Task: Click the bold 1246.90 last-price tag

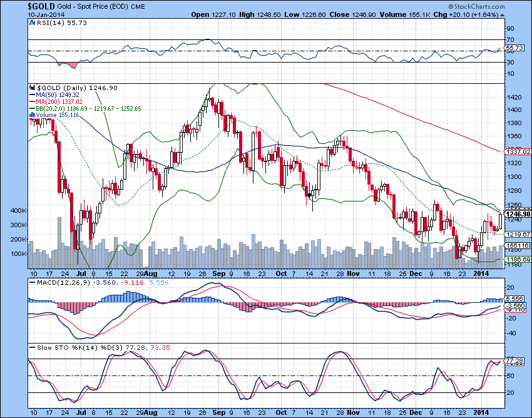Action: pyautogui.click(x=518, y=214)
